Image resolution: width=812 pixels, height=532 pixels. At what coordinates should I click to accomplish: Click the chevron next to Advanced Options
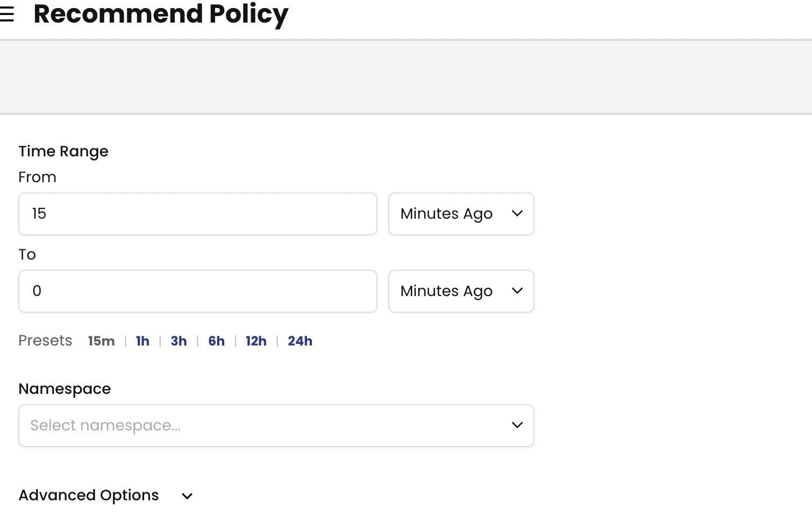[187, 496]
